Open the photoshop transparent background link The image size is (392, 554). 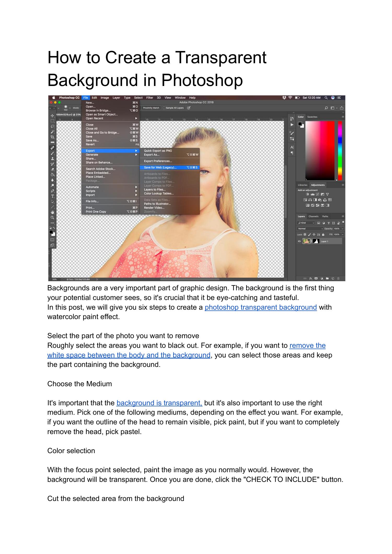pyautogui.click(x=261, y=307)
